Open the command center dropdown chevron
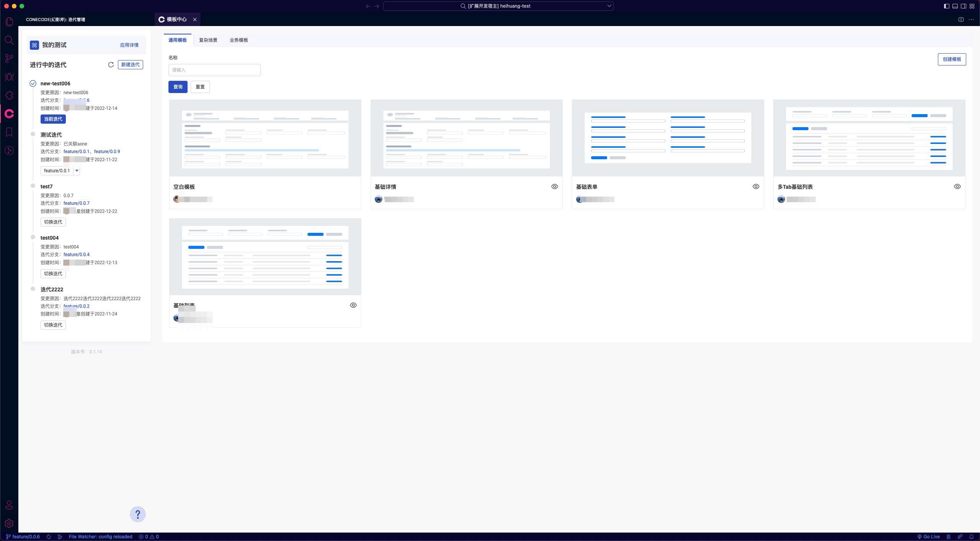This screenshot has width=980, height=541. click(x=609, y=6)
